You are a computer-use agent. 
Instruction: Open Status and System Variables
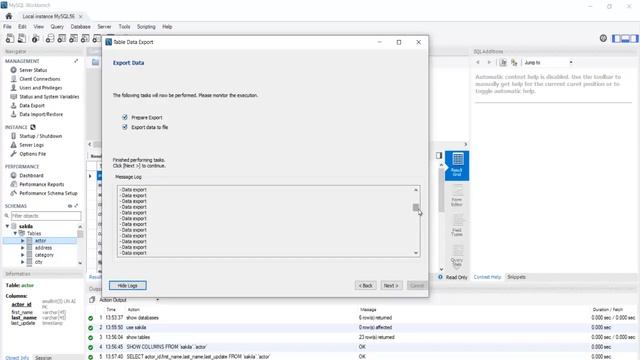click(x=49, y=97)
